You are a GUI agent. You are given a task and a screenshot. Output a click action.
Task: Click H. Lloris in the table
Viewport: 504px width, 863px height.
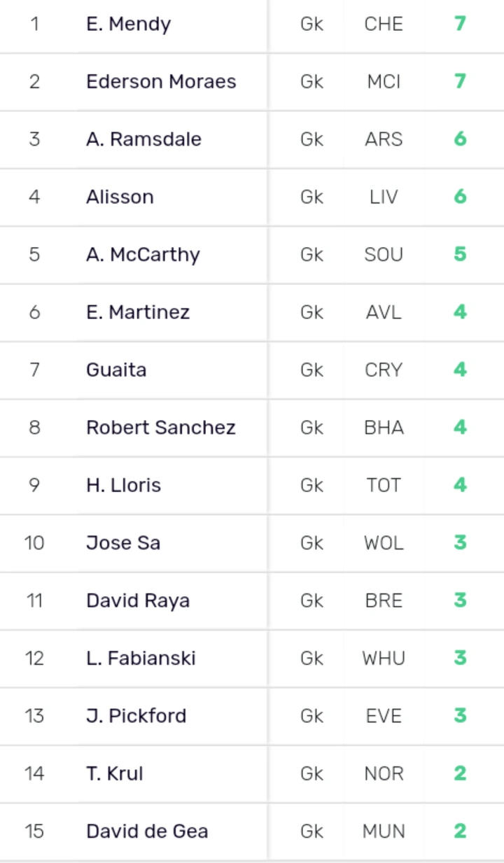click(x=123, y=485)
